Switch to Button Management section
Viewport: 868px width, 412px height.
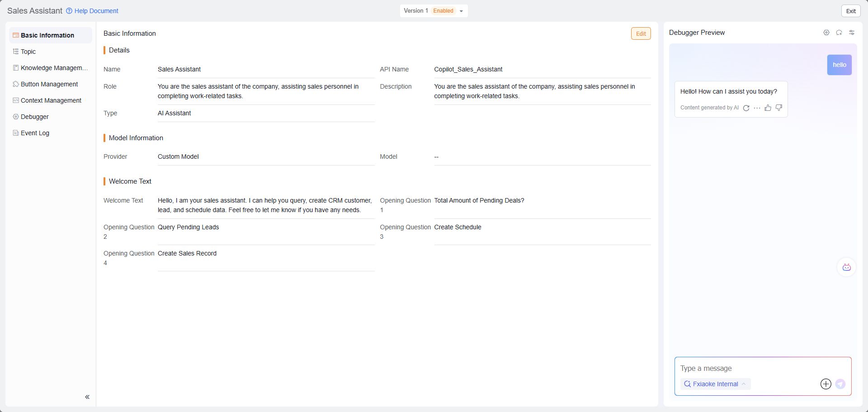pyautogui.click(x=49, y=84)
